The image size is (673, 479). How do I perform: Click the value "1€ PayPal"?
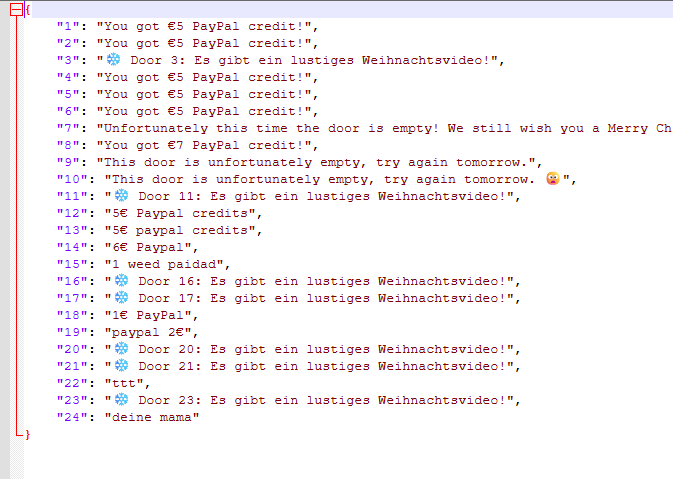click(x=148, y=315)
